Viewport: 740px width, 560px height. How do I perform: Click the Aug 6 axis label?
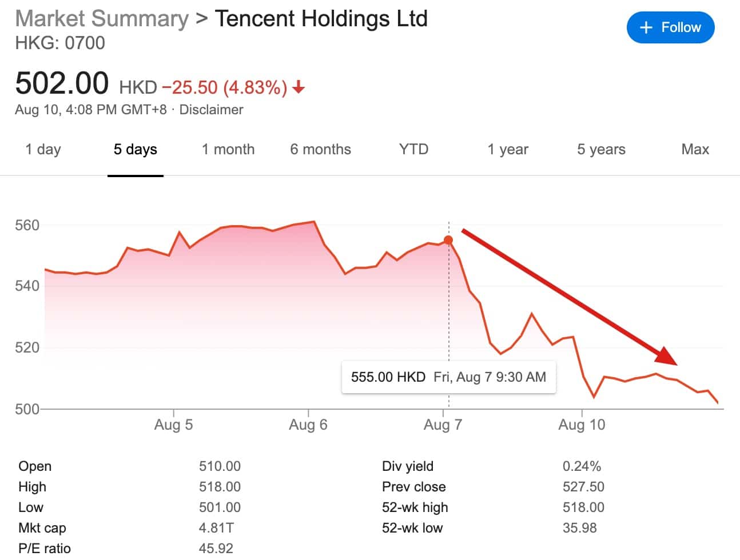pyautogui.click(x=308, y=425)
